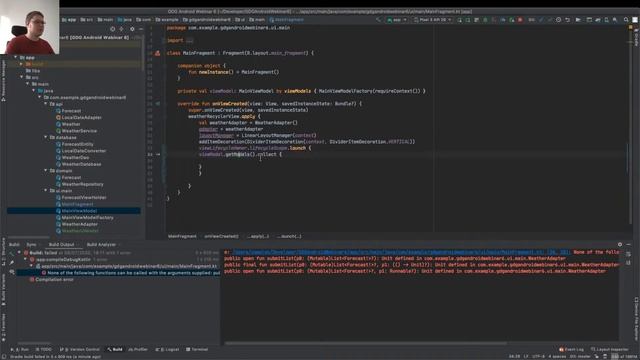Image resolution: width=640 pixels, height=360 pixels.
Task: Click the override gutter icon at onViewCreated
Action: [x=158, y=104]
